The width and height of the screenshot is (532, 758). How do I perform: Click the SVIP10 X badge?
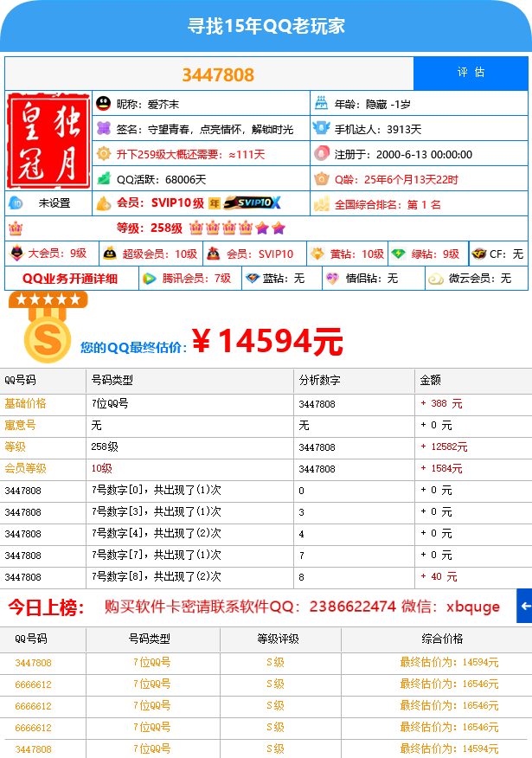pos(252,202)
